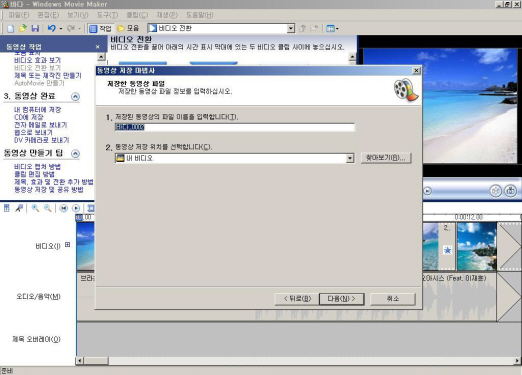Open the Views toolbar dropdown icon
The width and height of the screenshot is (522, 375).
point(332,29)
